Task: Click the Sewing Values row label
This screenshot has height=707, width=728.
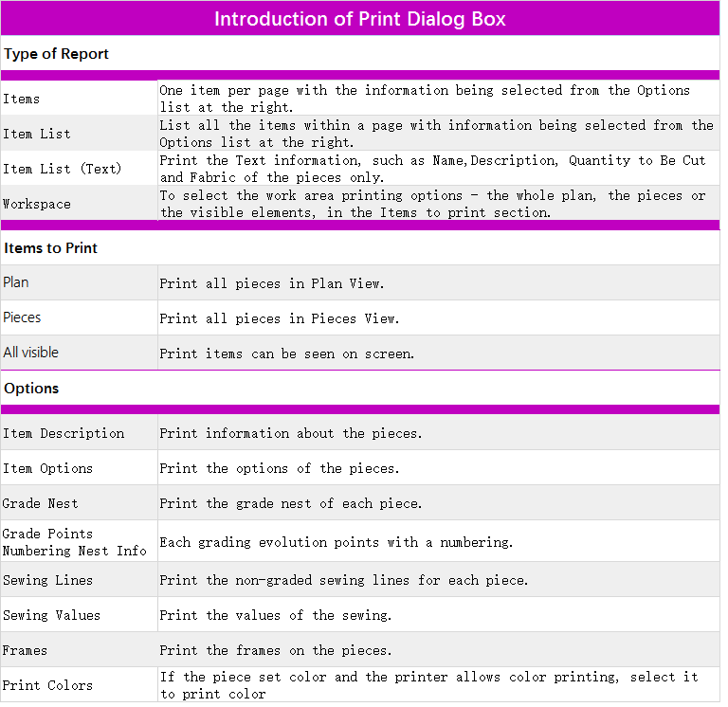Action: (51, 615)
